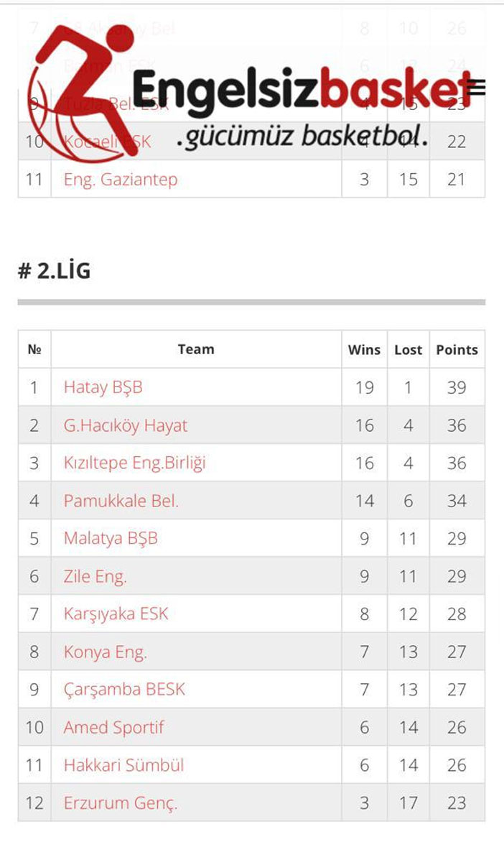Click the Lost column header
The image size is (504, 865).
pos(408,350)
